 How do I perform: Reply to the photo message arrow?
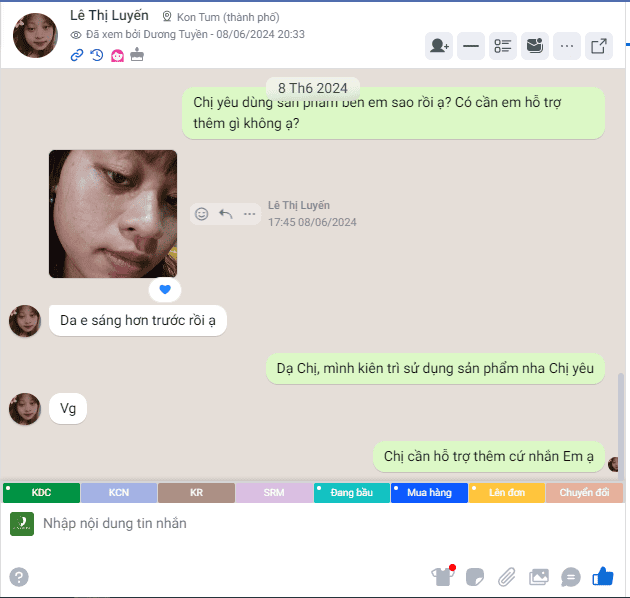(x=225, y=214)
